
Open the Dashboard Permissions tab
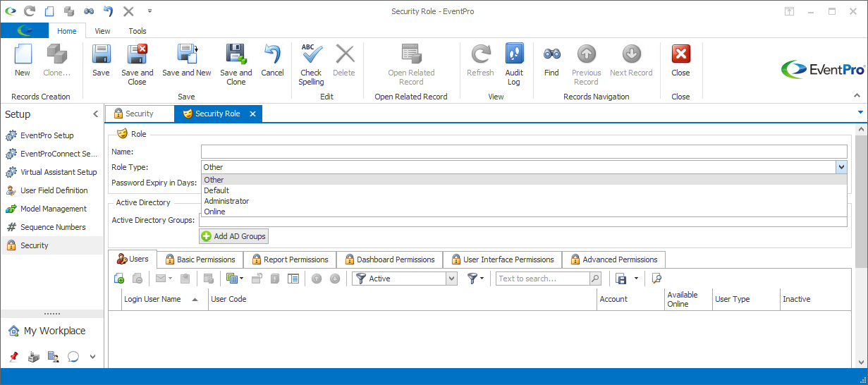pos(389,259)
